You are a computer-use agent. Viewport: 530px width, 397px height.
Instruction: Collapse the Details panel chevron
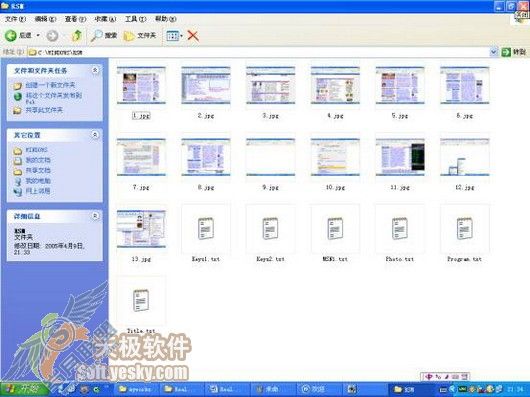click(95, 216)
